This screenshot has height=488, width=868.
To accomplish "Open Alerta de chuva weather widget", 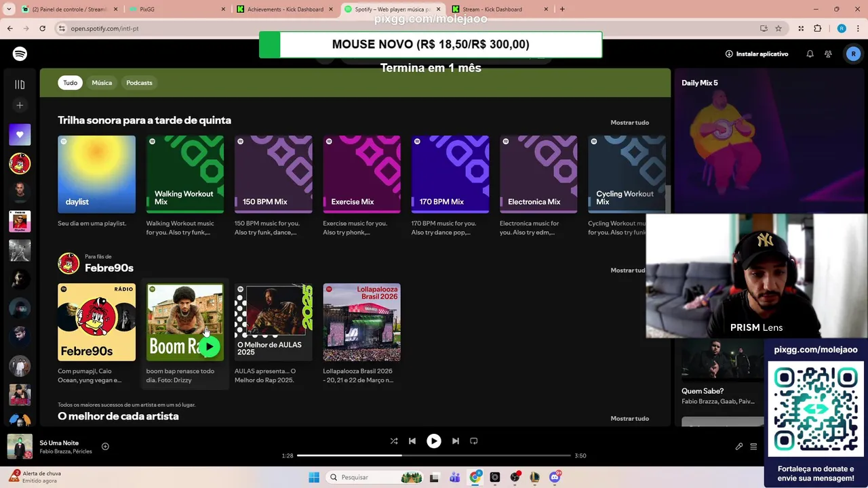I will click(x=35, y=477).
